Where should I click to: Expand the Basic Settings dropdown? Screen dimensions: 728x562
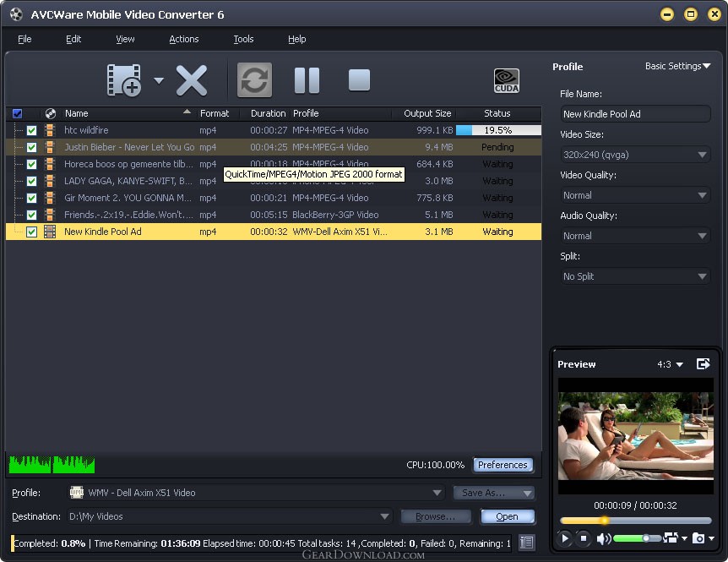(x=678, y=66)
